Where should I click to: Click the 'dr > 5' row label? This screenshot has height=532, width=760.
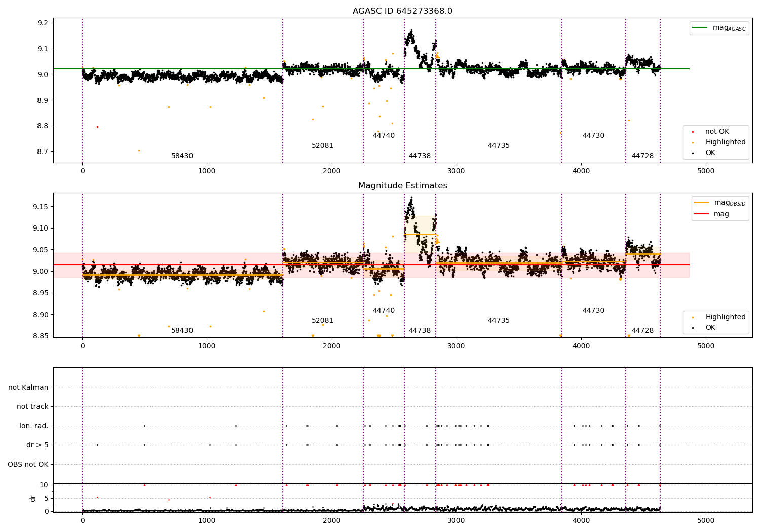(x=37, y=445)
